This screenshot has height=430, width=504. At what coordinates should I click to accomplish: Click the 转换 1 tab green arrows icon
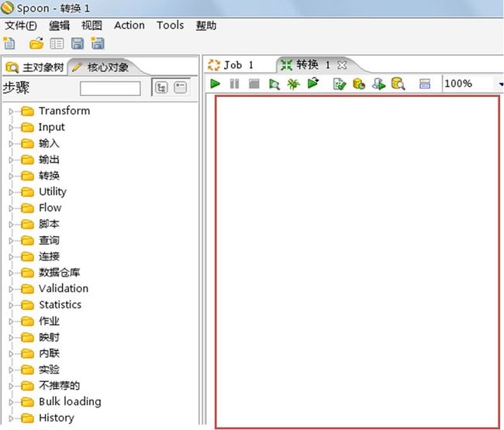pyautogui.click(x=286, y=65)
